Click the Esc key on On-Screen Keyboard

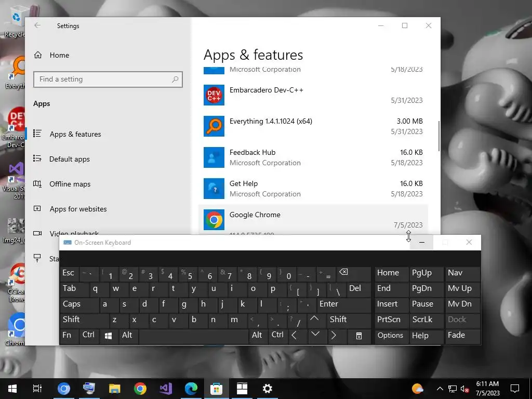point(70,273)
